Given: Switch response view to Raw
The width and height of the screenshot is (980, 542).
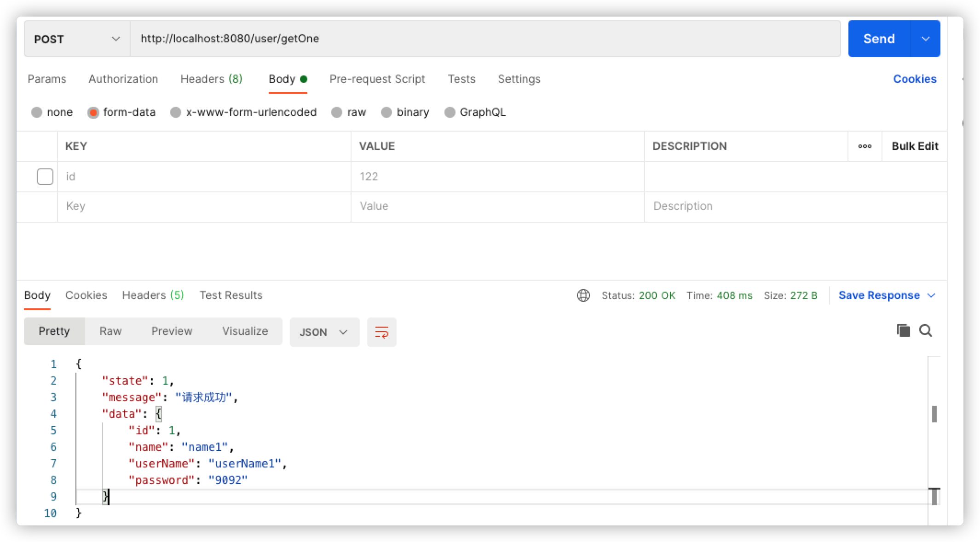Looking at the screenshot, I should [110, 331].
